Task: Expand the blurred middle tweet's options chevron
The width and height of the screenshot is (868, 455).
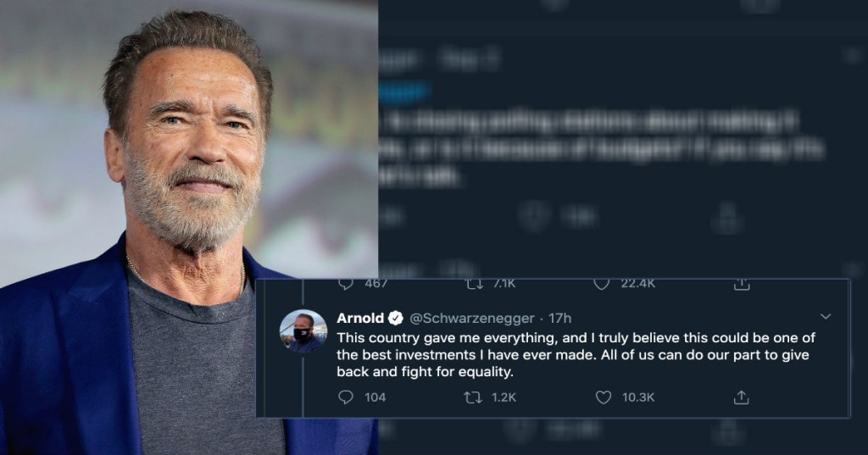Action: pos(850,56)
